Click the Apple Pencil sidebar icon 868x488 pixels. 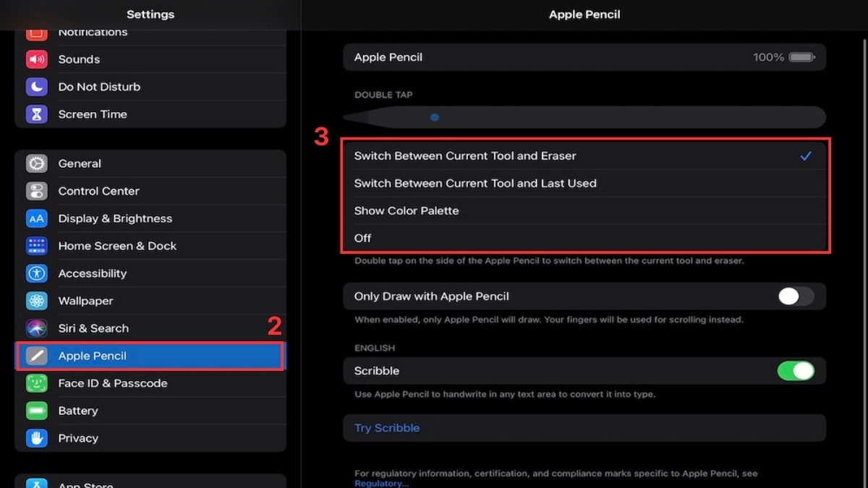point(37,356)
